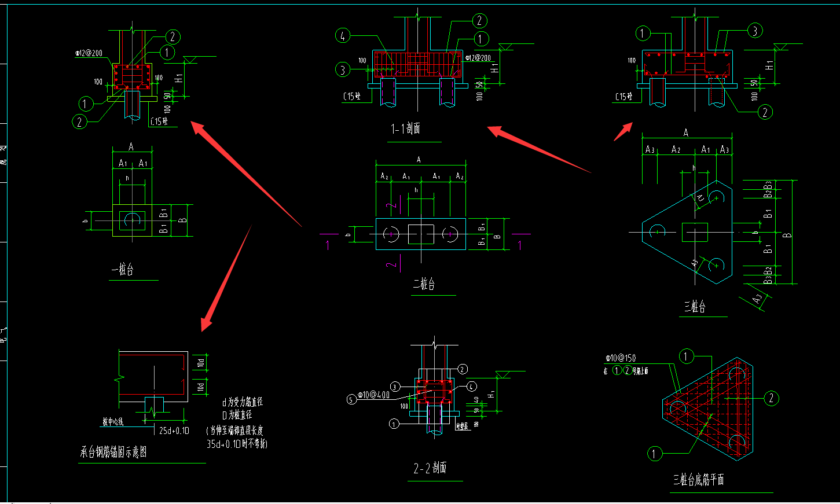Click the 'Φ10@400' rebar annotation

374,395
